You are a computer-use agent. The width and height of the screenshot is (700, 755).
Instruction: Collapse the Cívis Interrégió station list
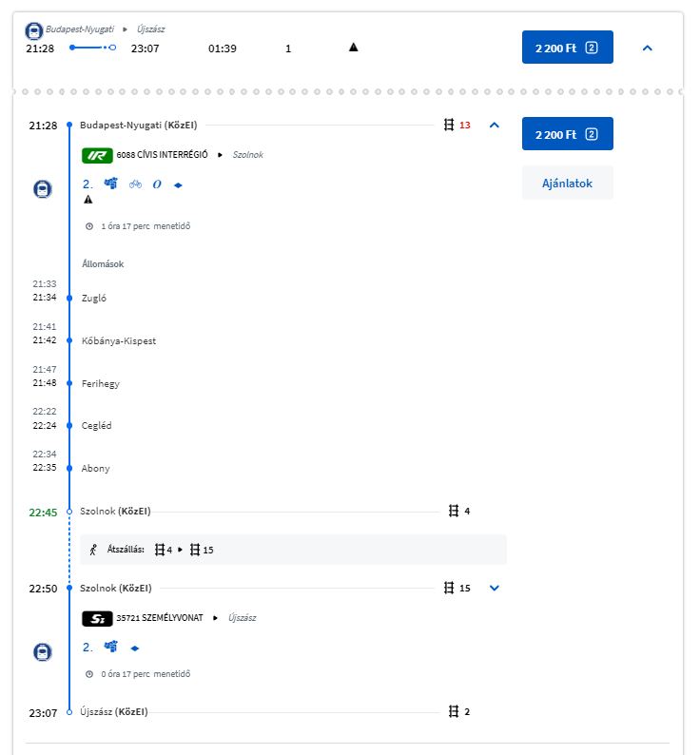pyautogui.click(x=495, y=126)
